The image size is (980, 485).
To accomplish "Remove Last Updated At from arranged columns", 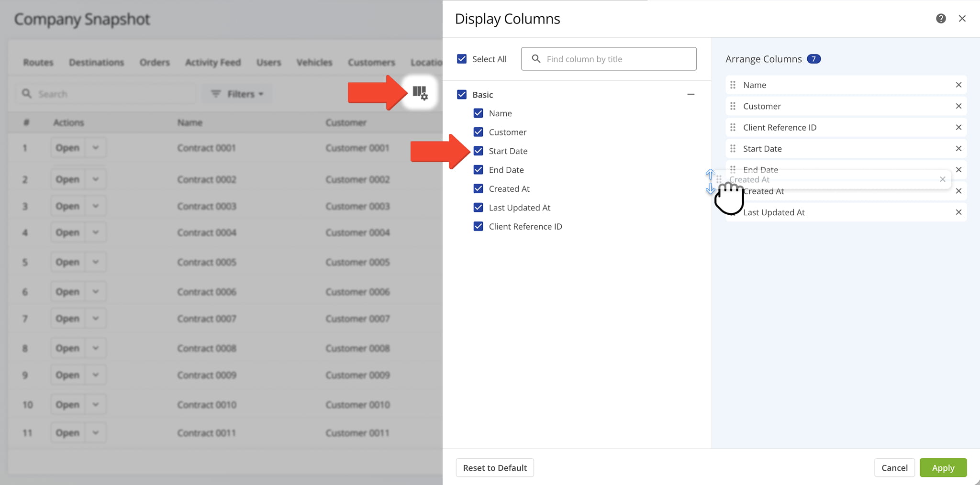I will [x=958, y=212].
